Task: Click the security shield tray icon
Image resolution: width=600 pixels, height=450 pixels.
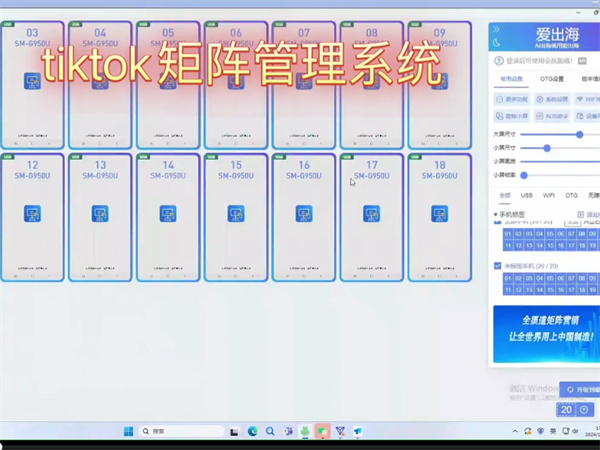Action: 540,431
